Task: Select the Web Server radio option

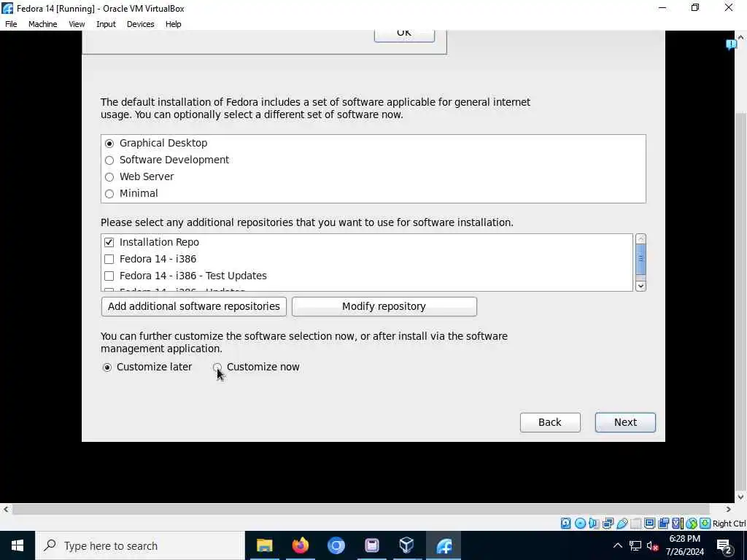Action: click(x=109, y=176)
